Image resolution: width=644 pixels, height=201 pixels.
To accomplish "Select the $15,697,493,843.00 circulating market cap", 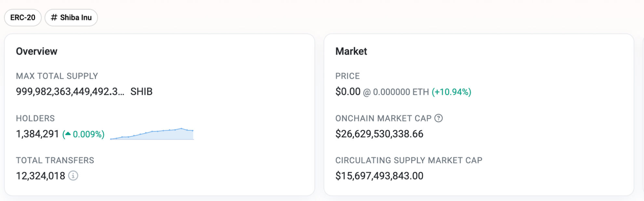I will [379, 176].
